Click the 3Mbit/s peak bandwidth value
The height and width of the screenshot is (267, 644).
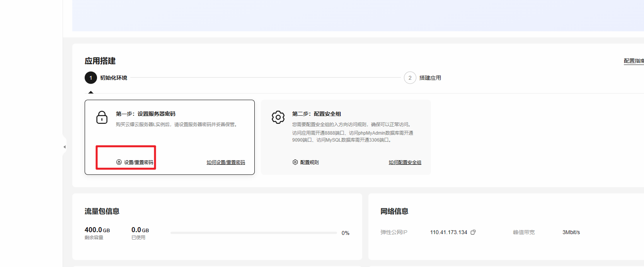click(x=571, y=232)
